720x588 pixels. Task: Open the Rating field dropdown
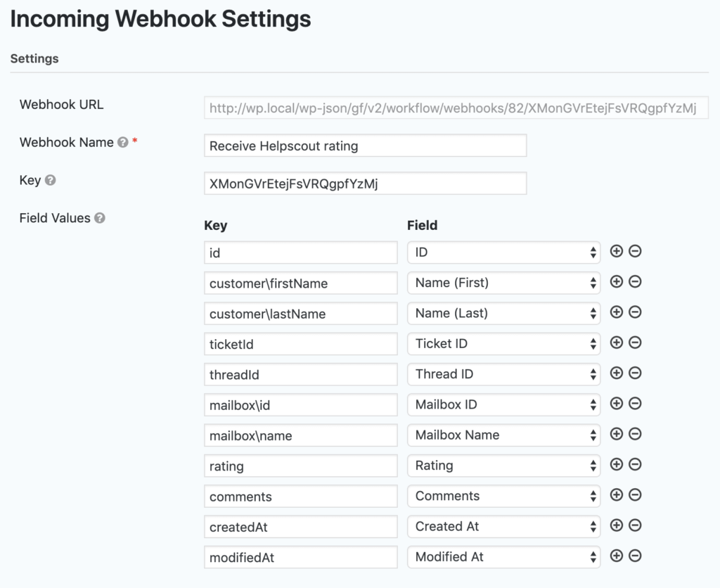(x=503, y=466)
